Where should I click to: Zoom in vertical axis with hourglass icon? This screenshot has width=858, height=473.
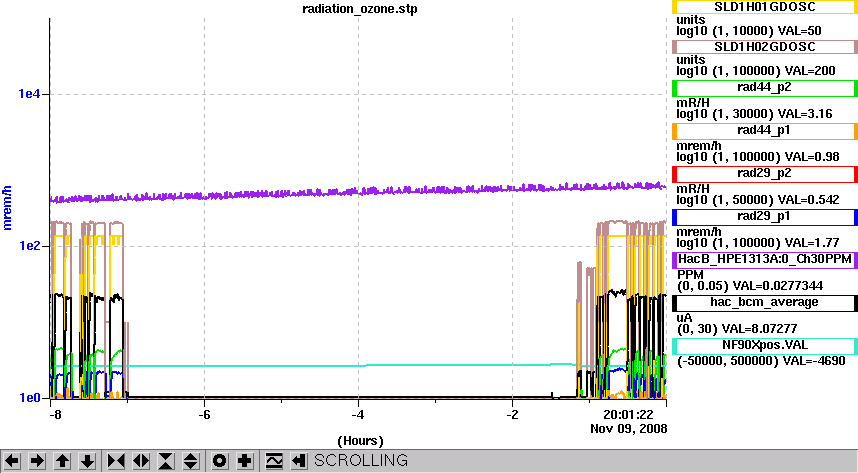166,461
